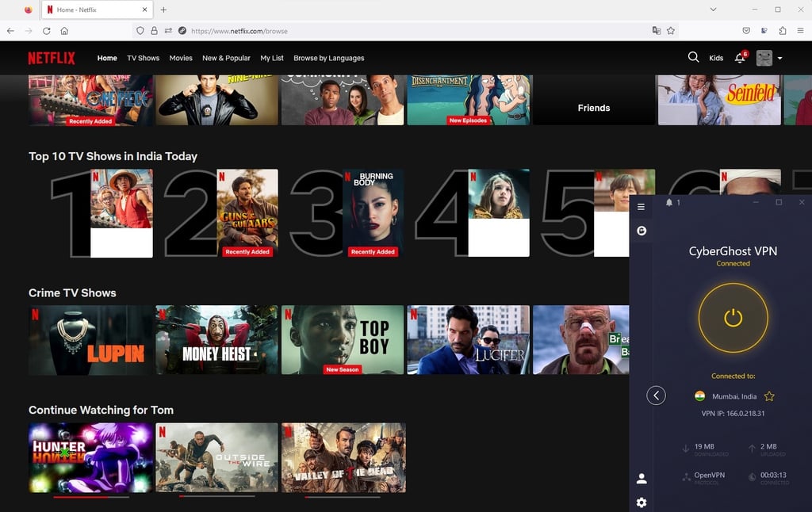Image resolution: width=812 pixels, height=512 pixels.
Task: Click the site security padlock icon
Action: [154, 31]
